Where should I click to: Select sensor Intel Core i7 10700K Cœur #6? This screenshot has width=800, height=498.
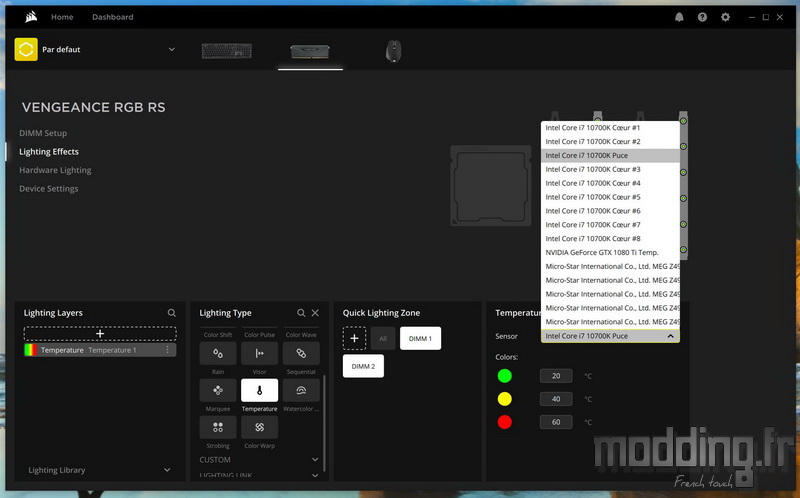pos(610,211)
